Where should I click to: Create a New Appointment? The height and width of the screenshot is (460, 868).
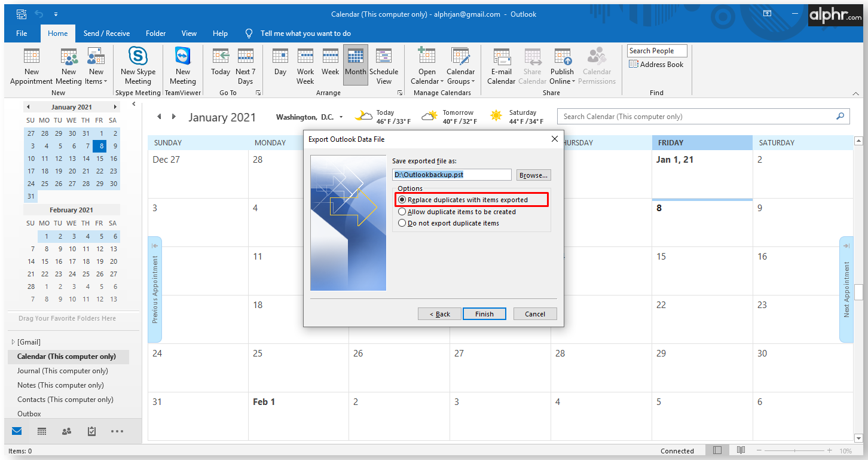32,66
